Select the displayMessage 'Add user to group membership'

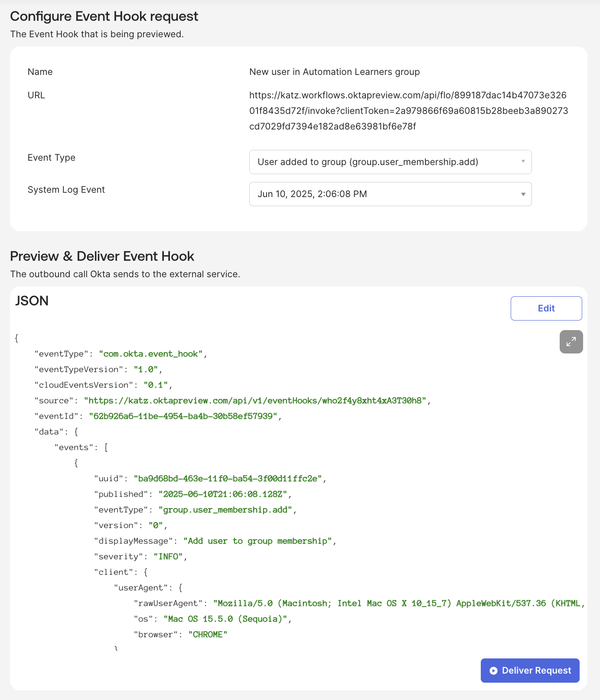(x=258, y=541)
